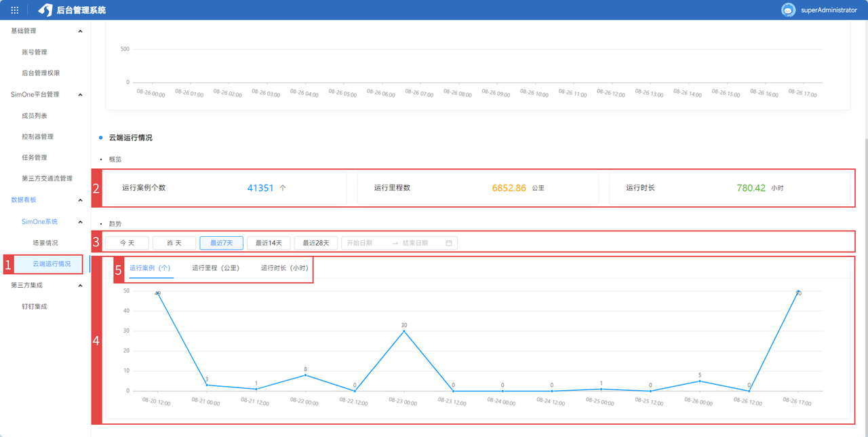Click the superAdministrator avatar icon
The image size is (868, 437).
point(788,10)
